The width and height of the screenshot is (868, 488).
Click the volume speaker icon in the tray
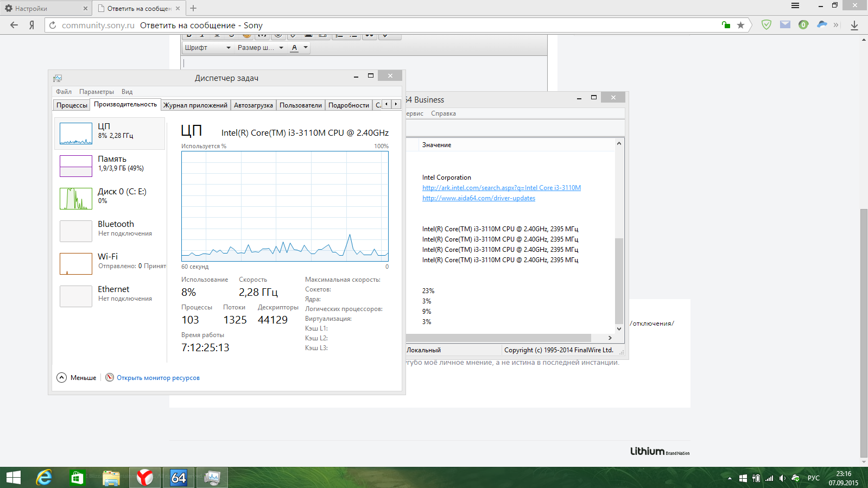click(x=782, y=478)
